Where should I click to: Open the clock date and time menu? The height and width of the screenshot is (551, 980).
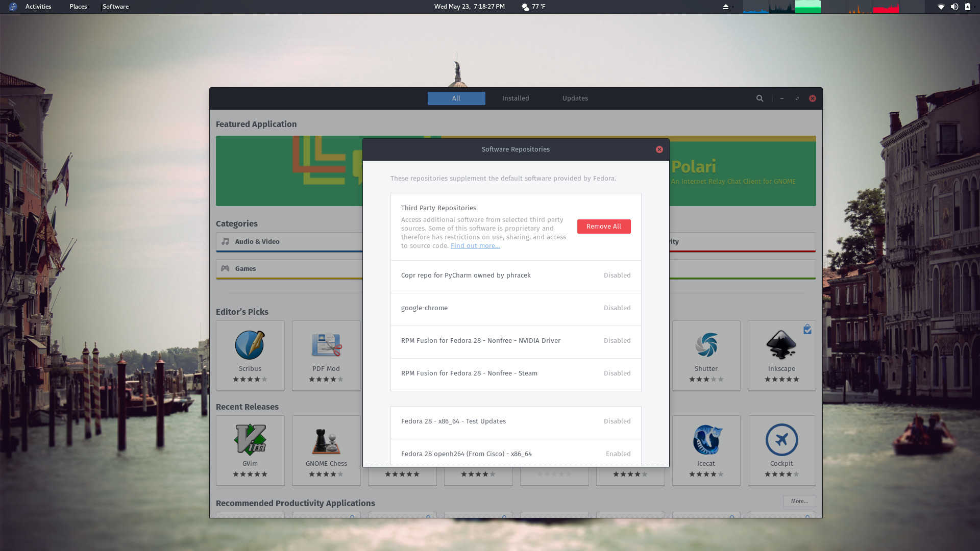[470, 7]
